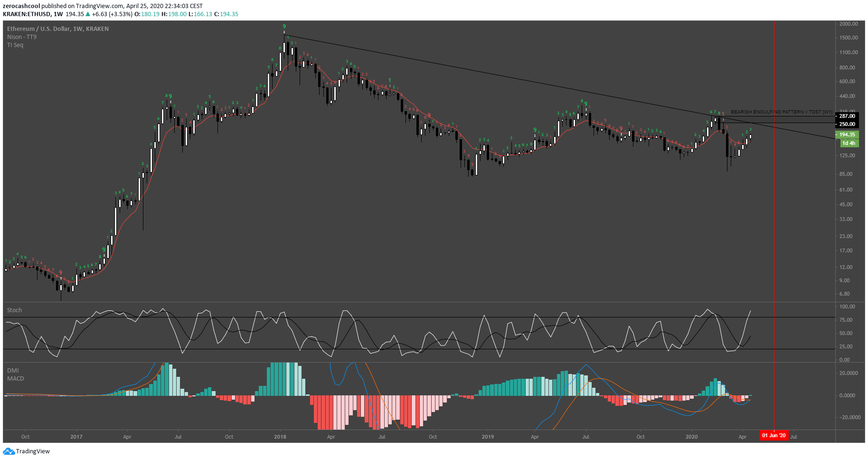Click the H:198.00 high value in header
Viewport: 868px width, 460px height.
pyautogui.click(x=174, y=14)
